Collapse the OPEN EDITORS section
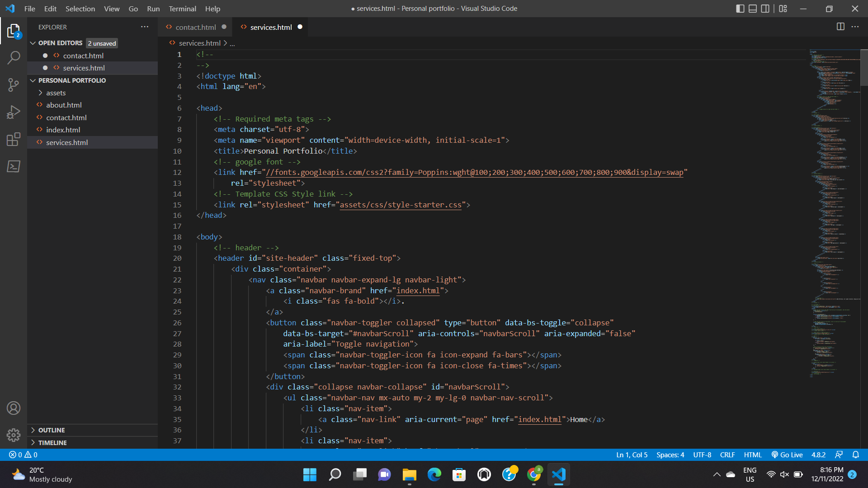868x488 pixels. coord(60,43)
